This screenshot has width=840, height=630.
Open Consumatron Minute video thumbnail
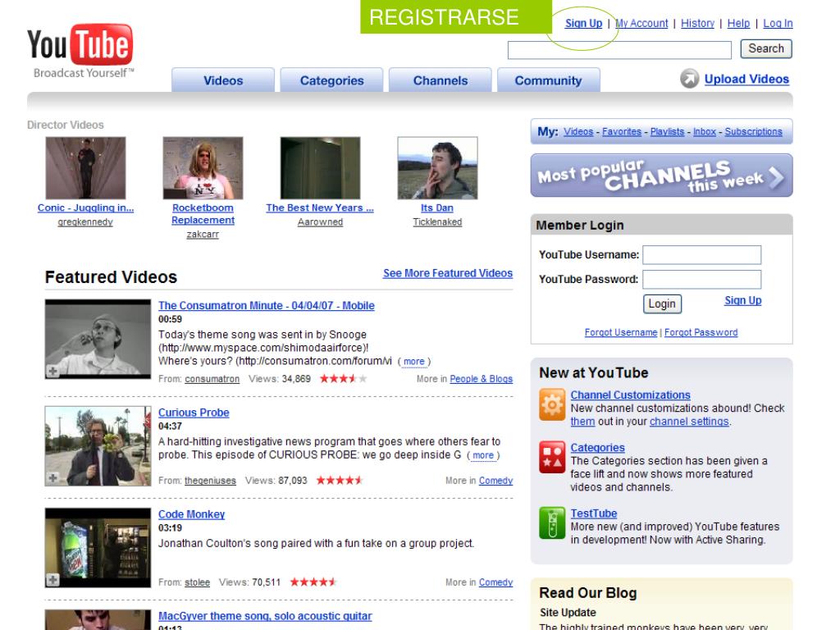pyautogui.click(x=98, y=339)
